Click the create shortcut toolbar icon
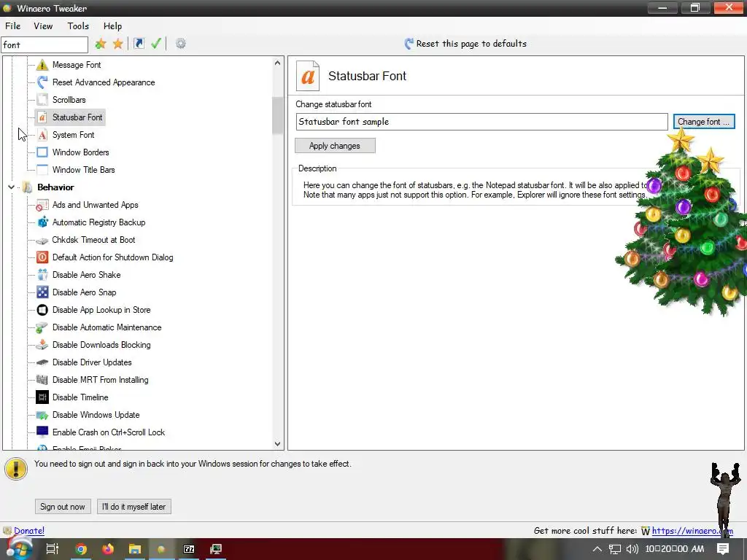The width and height of the screenshot is (747, 560). point(139,44)
